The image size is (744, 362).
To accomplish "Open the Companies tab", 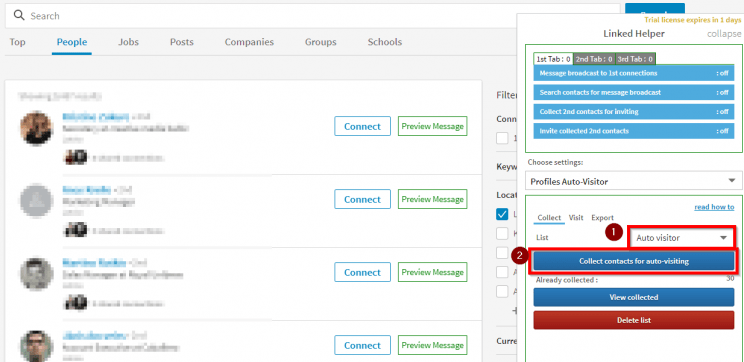I will [x=249, y=42].
